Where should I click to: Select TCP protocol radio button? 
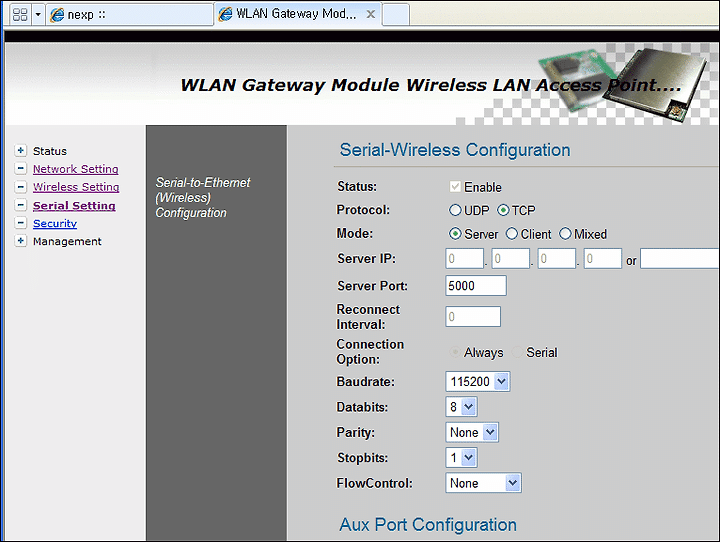pos(503,210)
